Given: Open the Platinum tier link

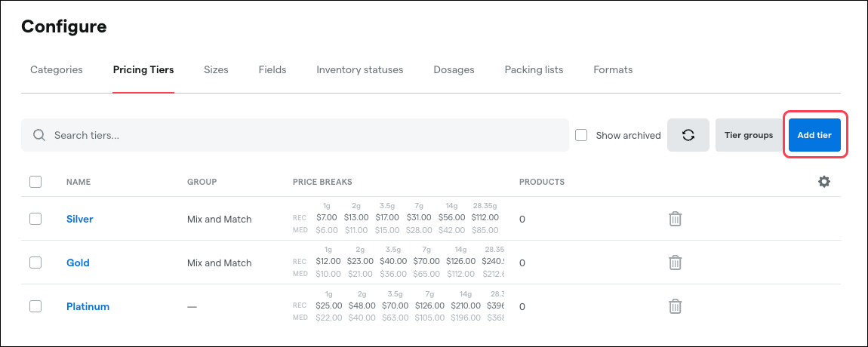Looking at the screenshot, I should click(x=88, y=306).
